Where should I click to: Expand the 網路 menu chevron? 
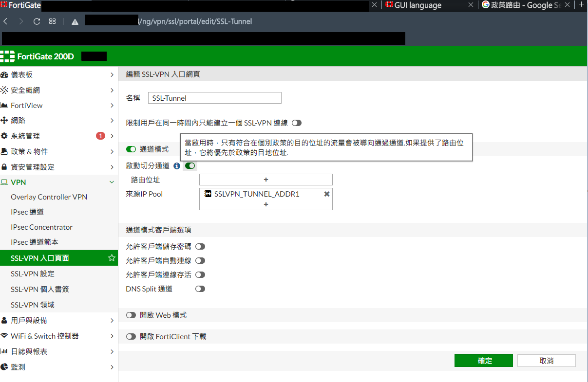(112, 121)
